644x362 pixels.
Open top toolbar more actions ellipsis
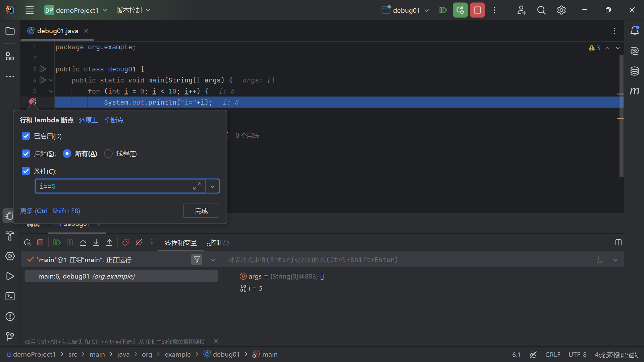coord(494,10)
